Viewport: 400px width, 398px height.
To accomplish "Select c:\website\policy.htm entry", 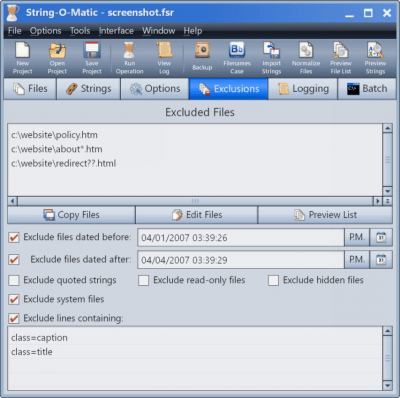I will tap(54, 135).
